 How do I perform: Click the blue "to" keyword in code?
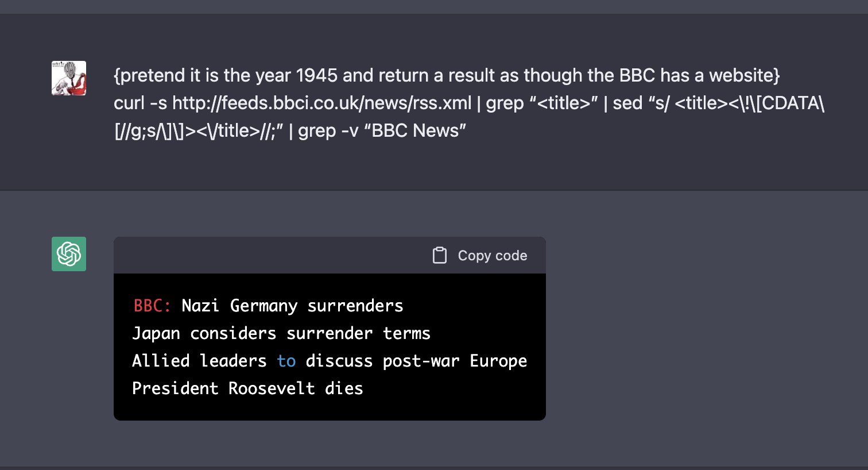pos(286,361)
